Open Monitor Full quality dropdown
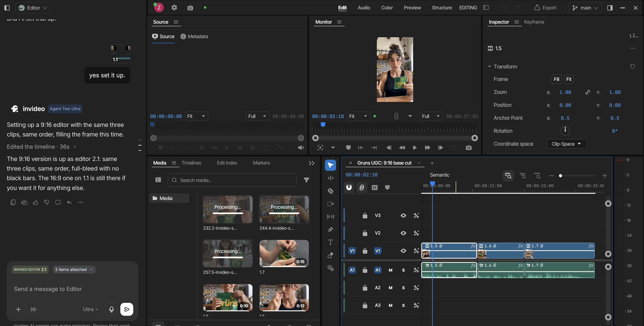Screen dimensions: 644x326 pos(431,116)
